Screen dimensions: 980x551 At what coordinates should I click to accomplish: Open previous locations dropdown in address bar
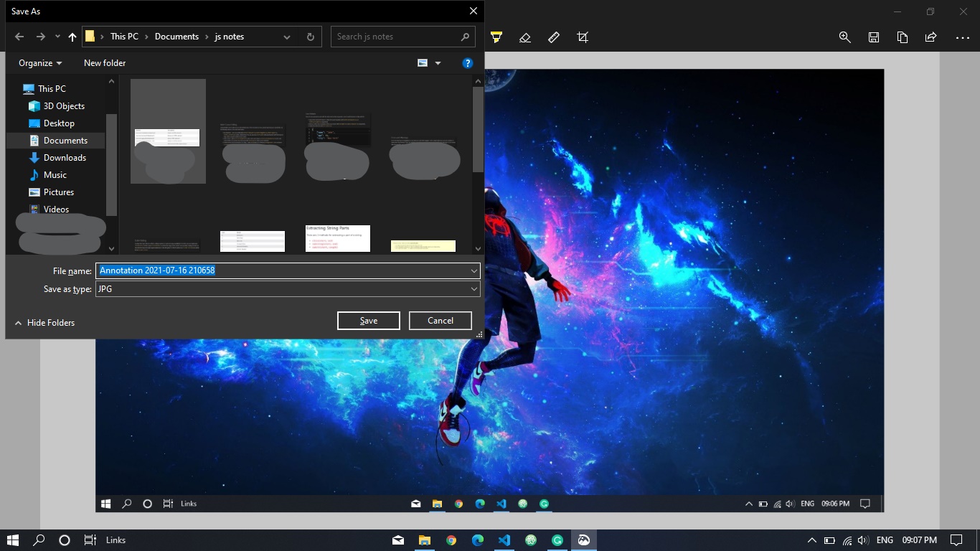pos(287,37)
